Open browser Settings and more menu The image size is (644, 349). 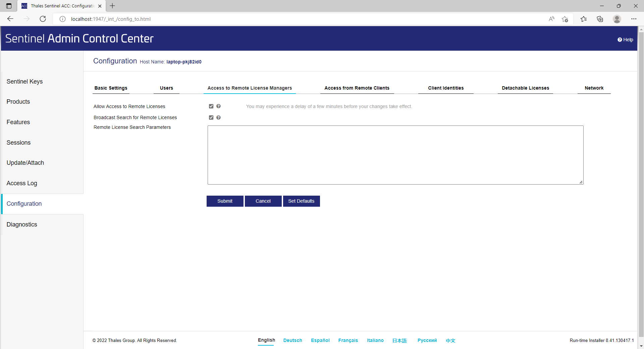pos(634,19)
